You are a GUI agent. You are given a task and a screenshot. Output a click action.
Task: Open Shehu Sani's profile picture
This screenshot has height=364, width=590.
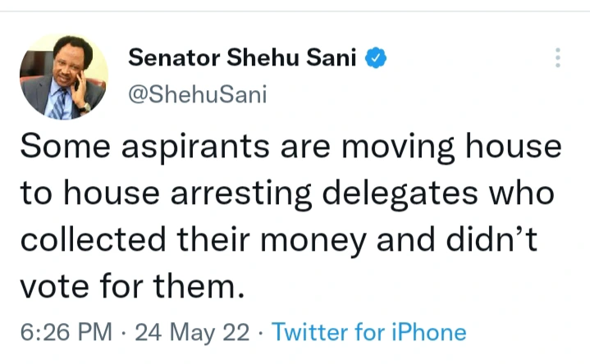(63, 75)
